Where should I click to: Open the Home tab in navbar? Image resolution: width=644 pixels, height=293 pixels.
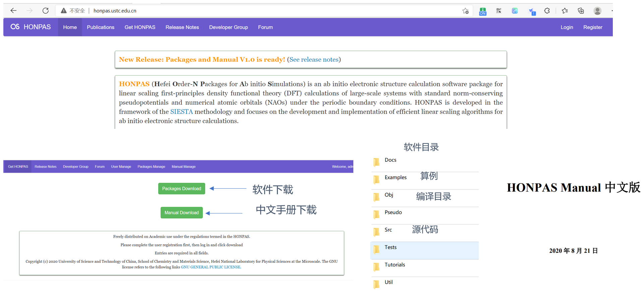pos(70,27)
